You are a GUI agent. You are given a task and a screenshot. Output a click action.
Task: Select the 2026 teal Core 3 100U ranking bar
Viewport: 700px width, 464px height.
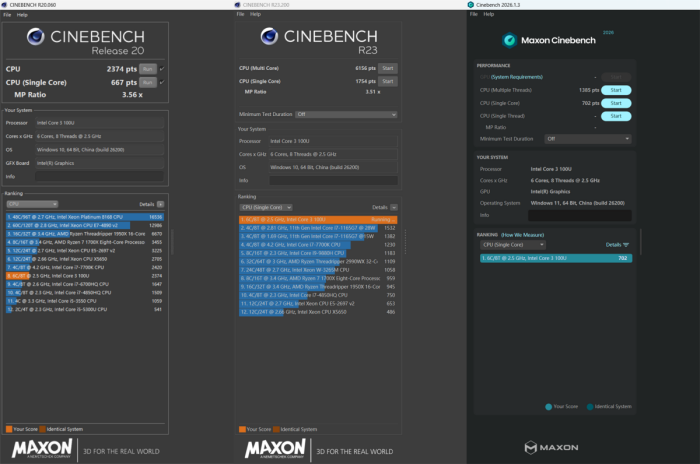point(556,258)
